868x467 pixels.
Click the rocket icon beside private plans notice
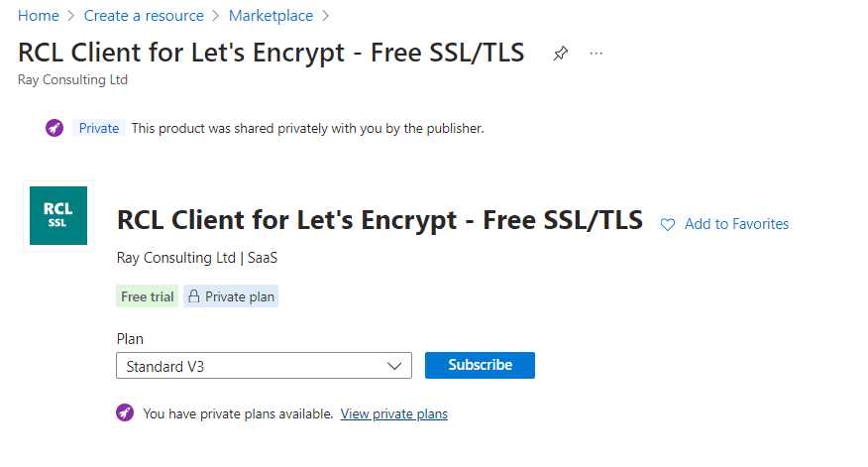[x=125, y=412]
